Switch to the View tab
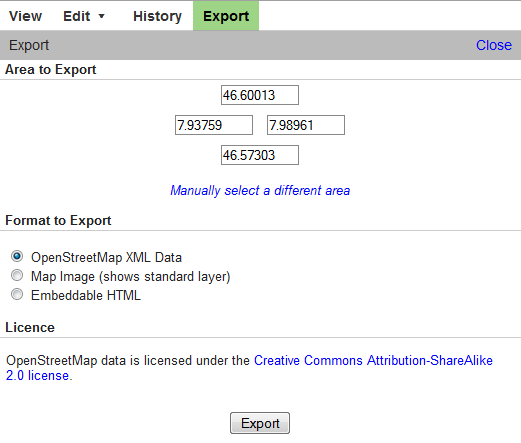This screenshot has height=443, width=521. (26, 16)
